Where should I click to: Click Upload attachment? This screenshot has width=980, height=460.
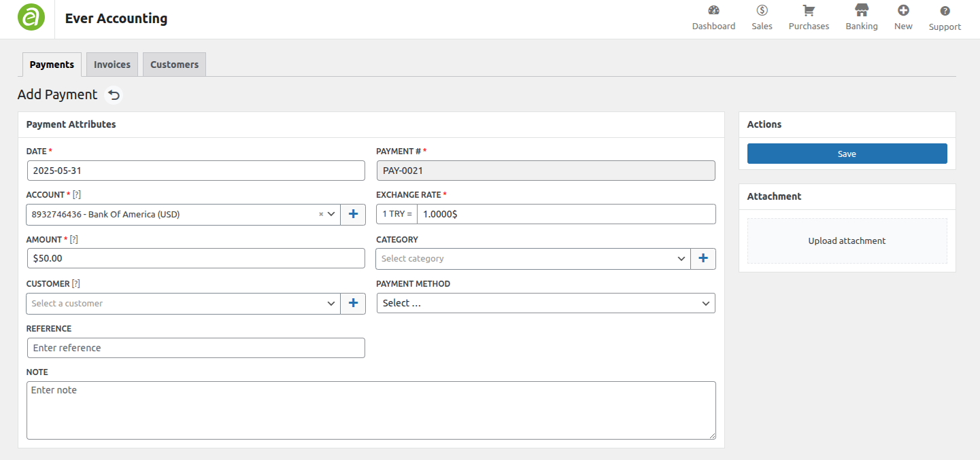(x=847, y=241)
